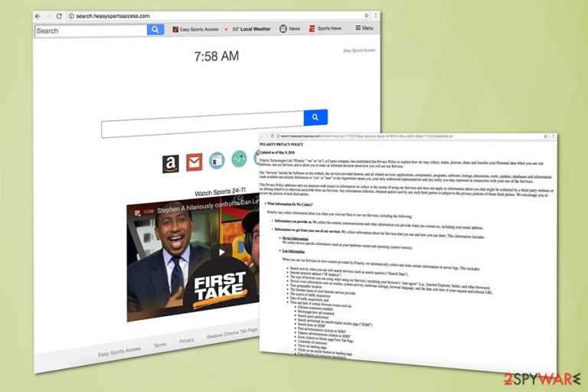
Task: Open the hamburger Menu dropdown
Action: [x=364, y=28]
